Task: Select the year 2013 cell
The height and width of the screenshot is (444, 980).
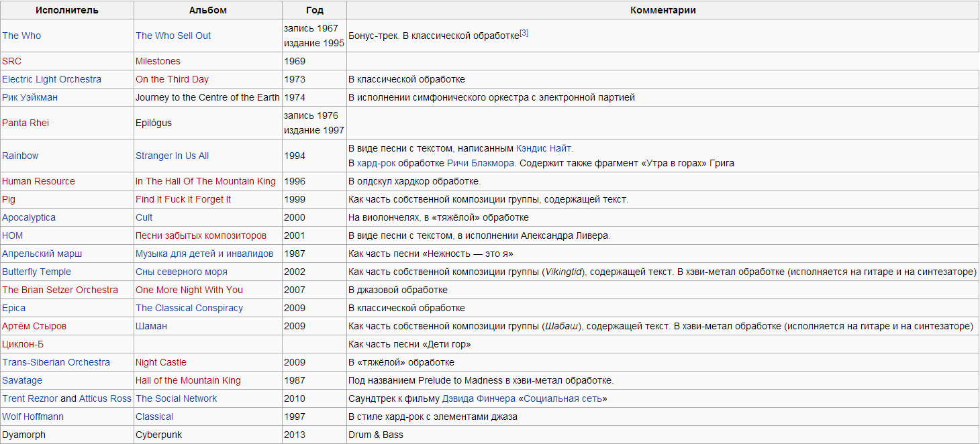Action: pos(314,435)
